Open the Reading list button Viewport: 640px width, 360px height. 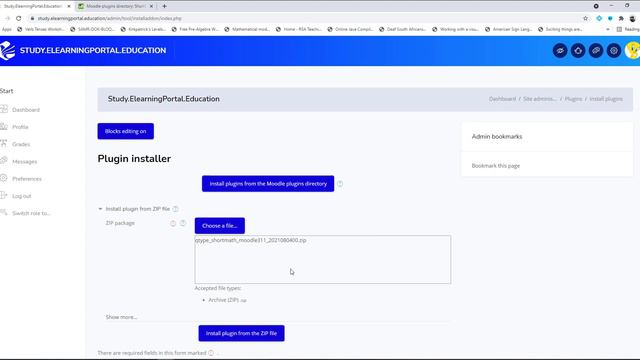click(x=628, y=29)
